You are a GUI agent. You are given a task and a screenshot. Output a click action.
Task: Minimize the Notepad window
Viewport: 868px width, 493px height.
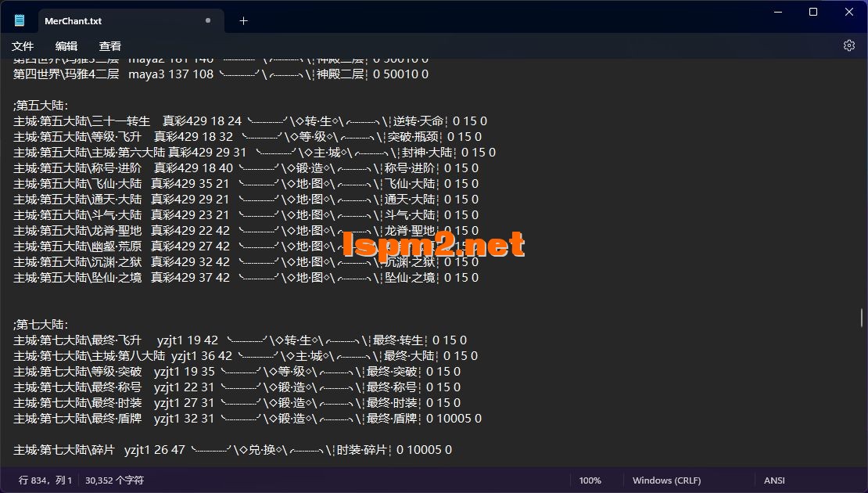(778, 12)
